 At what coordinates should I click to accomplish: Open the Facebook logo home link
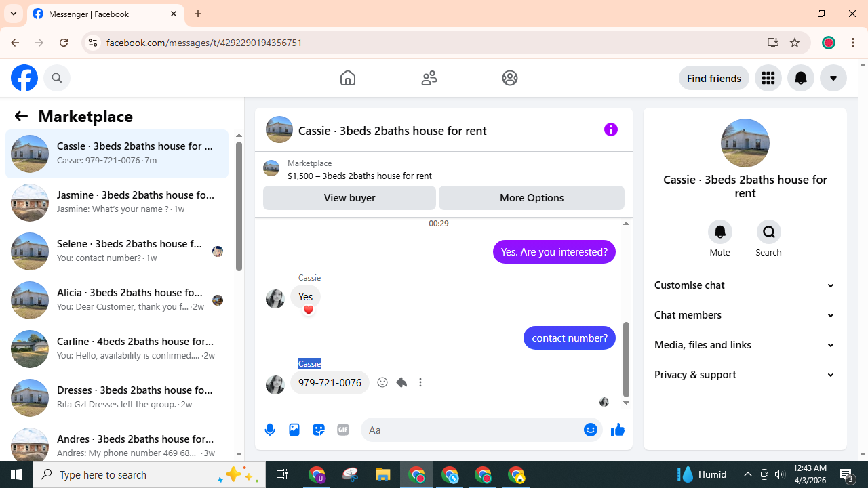coord(24,78)
